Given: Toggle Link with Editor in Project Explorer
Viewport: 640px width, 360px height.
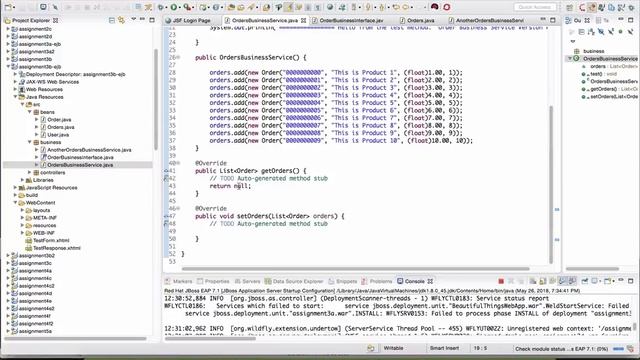Looking at the screenshot, I should 121,20.
